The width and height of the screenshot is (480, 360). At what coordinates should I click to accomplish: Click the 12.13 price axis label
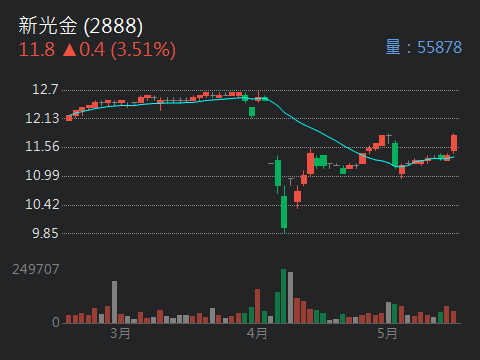point(42,118)
